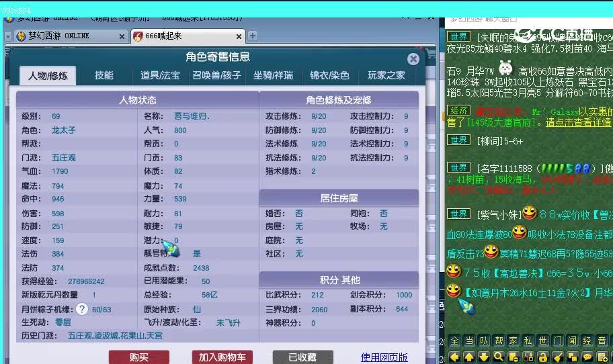This screenshot has width=613, height=364.
Task: Toggle the 当 (current) chat channel
Action: tap(469, 341)
